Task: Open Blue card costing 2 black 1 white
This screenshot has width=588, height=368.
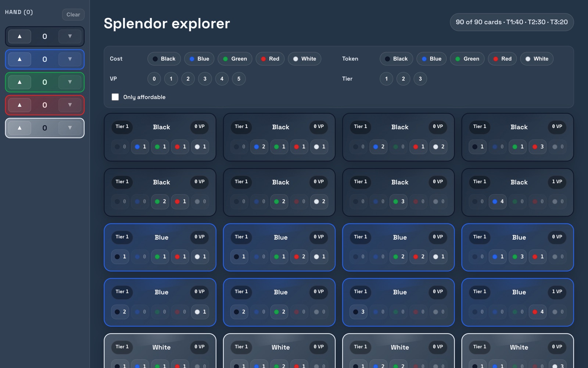Action: [160, 302]
